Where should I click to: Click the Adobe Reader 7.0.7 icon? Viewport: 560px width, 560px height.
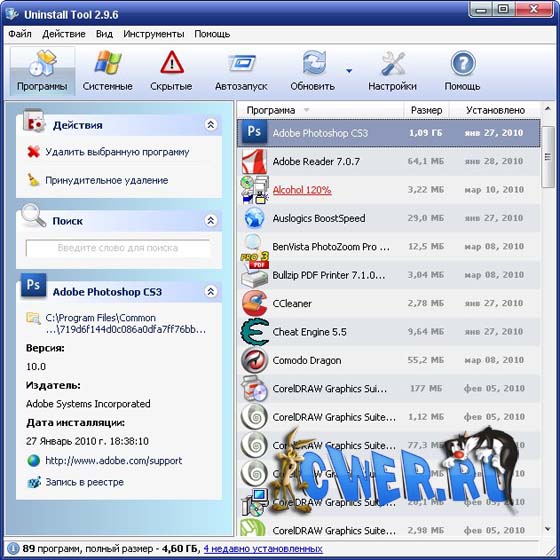coord(254,161)
